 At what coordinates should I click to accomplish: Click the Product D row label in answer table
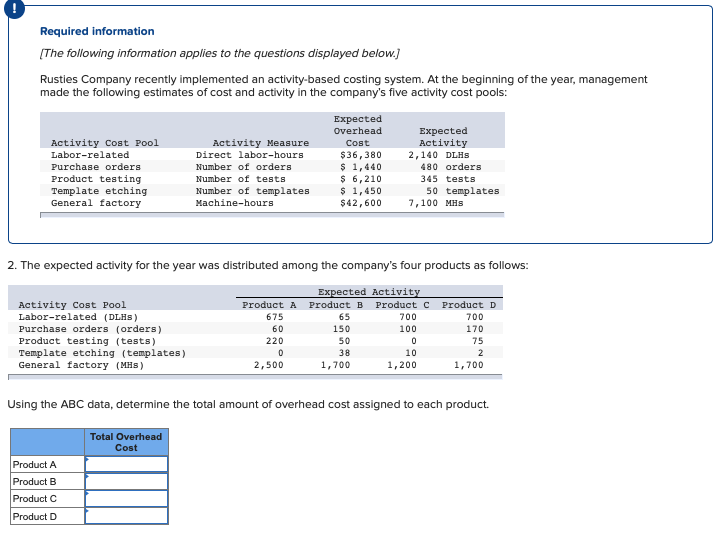pos(35,516)
